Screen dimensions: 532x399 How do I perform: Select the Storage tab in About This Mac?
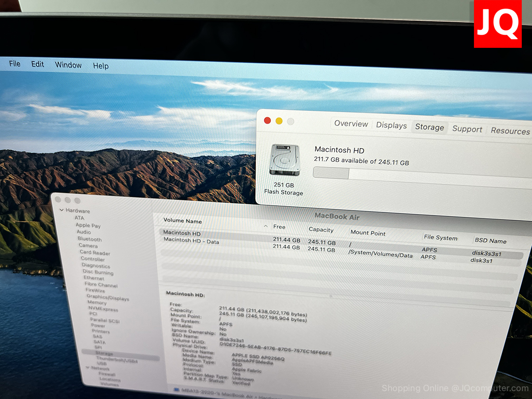pyautogui.click(x=429, y=127)
